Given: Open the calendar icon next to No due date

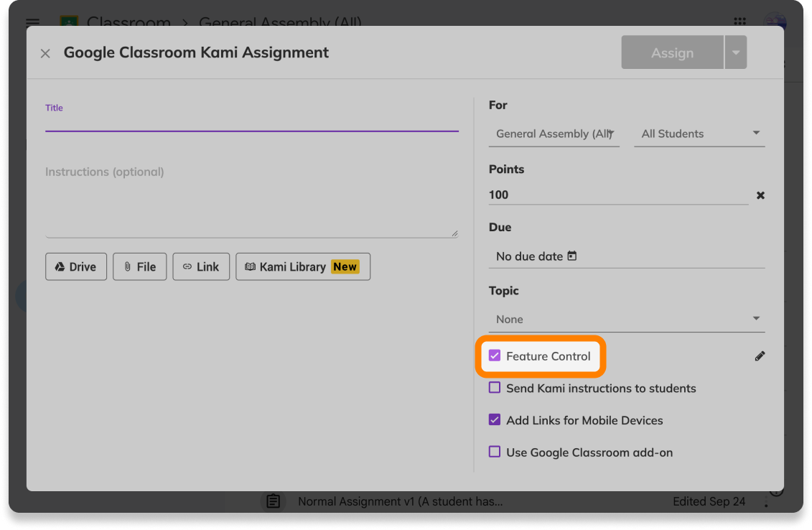Looking at the screenshot, I should coord(571,256).
